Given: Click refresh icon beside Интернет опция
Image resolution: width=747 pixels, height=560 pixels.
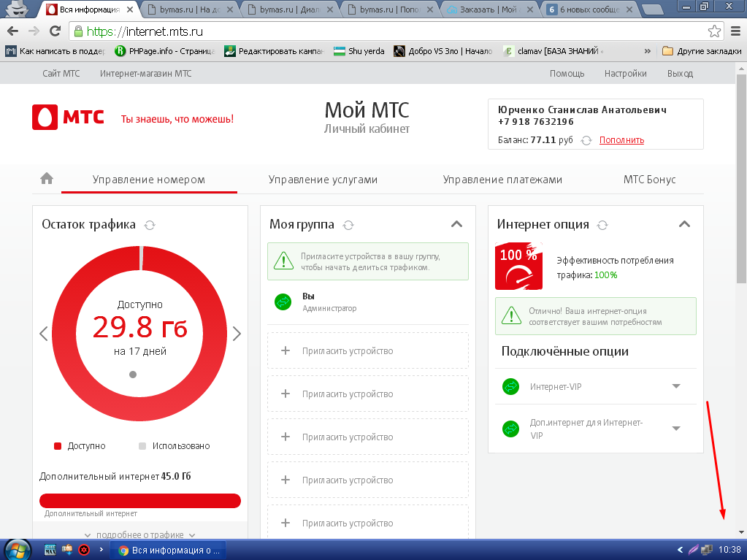Looking at the screenshot, I should tap(603, 225).
